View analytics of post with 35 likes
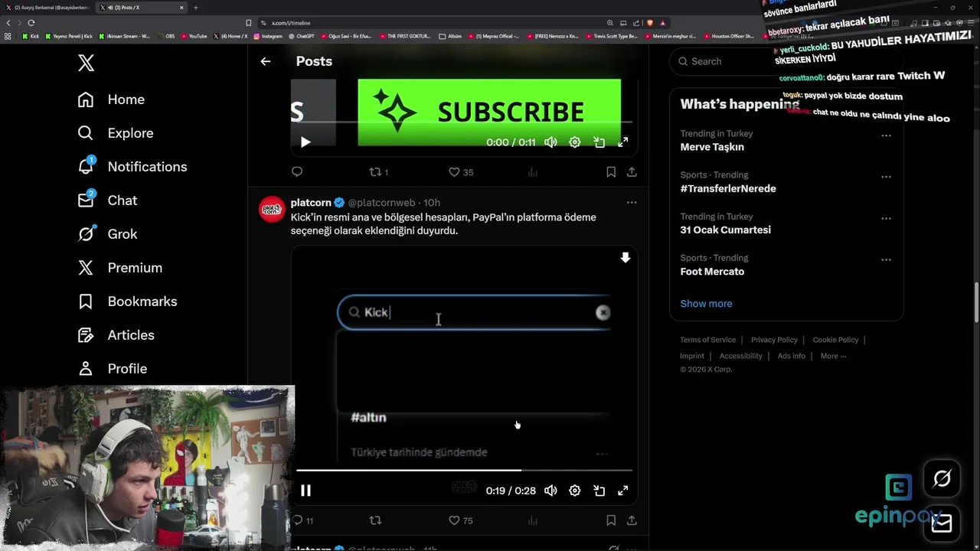Viewport: 980px width, 551px height. point(533,172)
